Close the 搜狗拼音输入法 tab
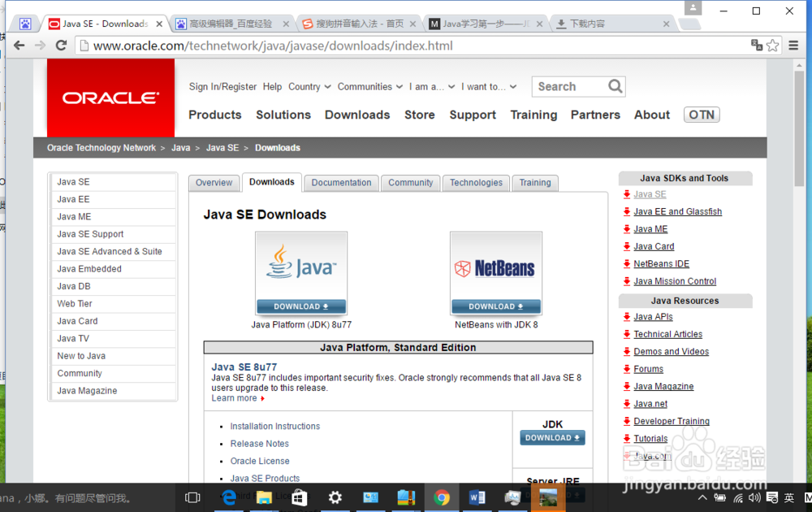Viewport: 812px width, 512px height. coord(412,24)
